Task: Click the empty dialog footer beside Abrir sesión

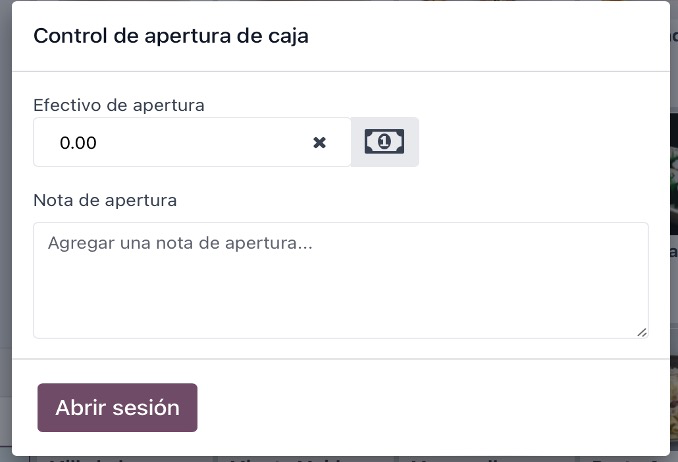Action: click(432, 407)
